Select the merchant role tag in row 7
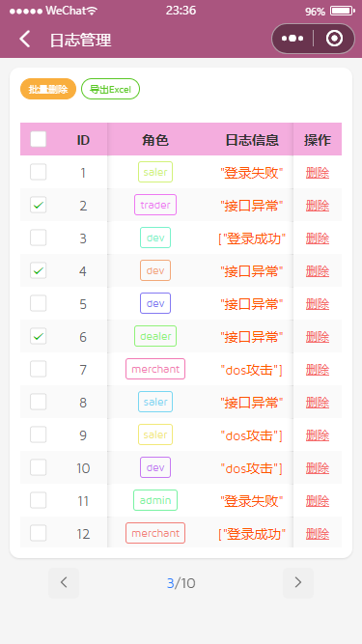 click(155, 369)
